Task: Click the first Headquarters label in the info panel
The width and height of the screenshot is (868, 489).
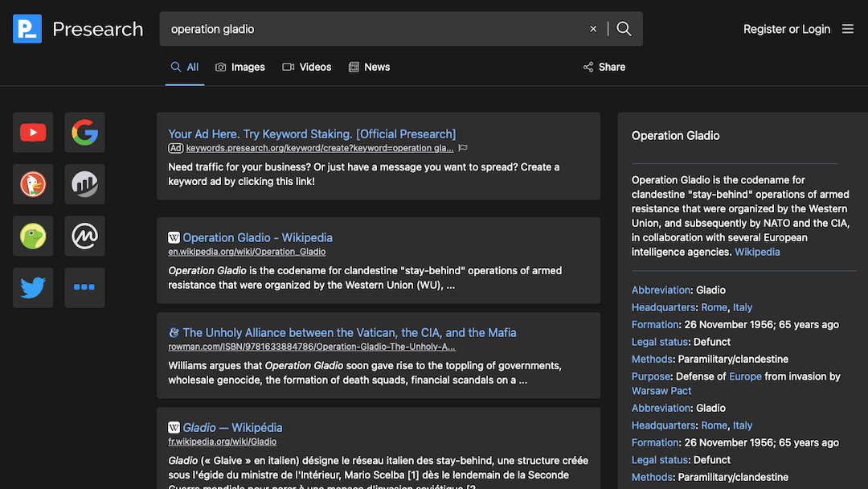Action: pos(663,307)
